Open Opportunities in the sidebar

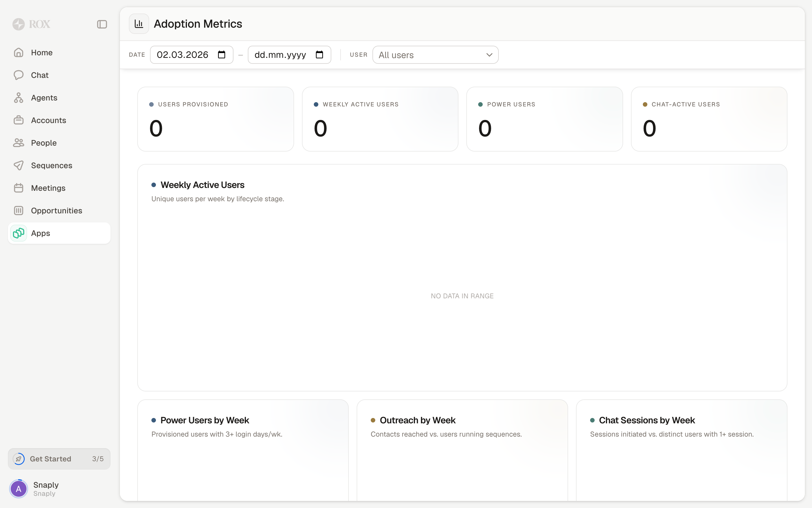59,210
